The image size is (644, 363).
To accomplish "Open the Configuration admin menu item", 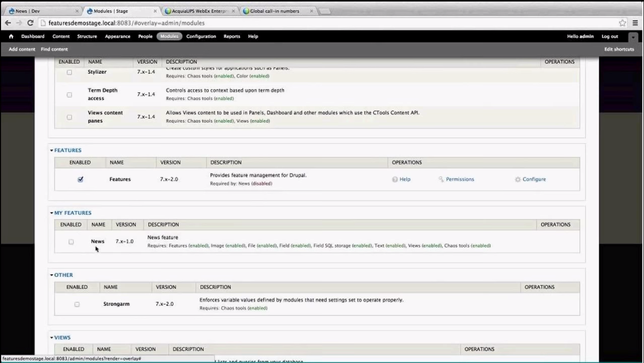I will pos(201,36).
